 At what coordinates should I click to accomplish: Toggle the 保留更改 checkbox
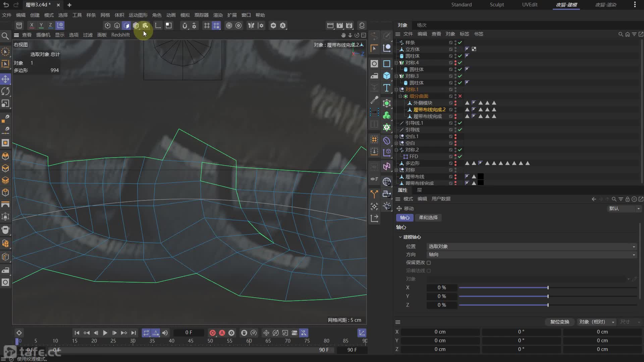point(429,263)
